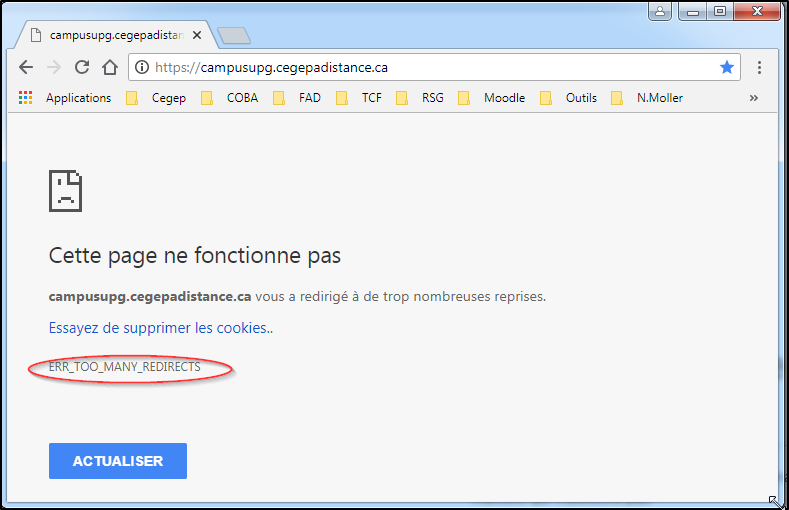Open the Applications shortcut in bookmarks bar
789x510 pixels.
(66, 98)
